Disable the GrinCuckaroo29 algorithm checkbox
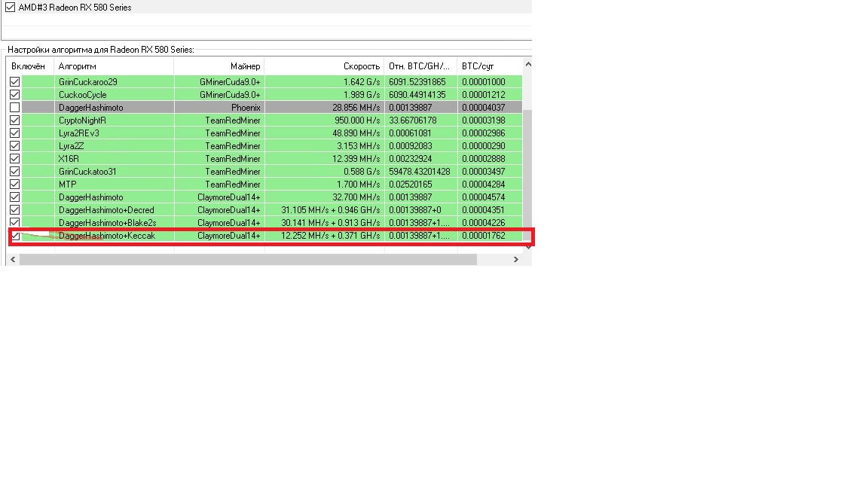Screen dimensions: 868x488 pyautogui.click(x=14, y=81)
